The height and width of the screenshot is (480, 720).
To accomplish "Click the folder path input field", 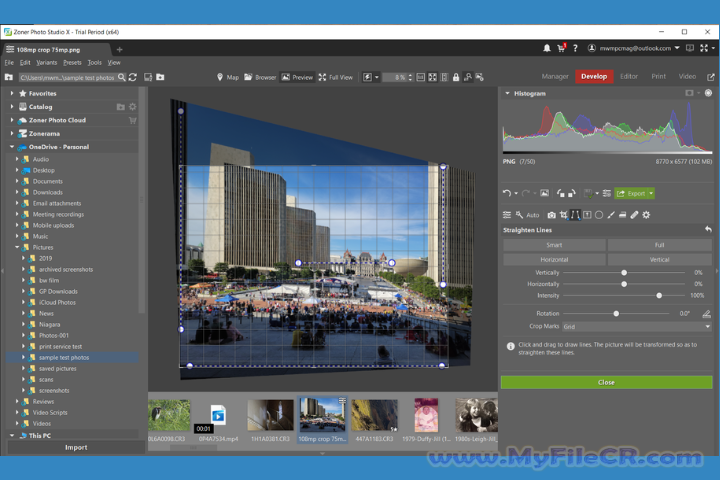I will pyautogui.click(x=67, y=78).
